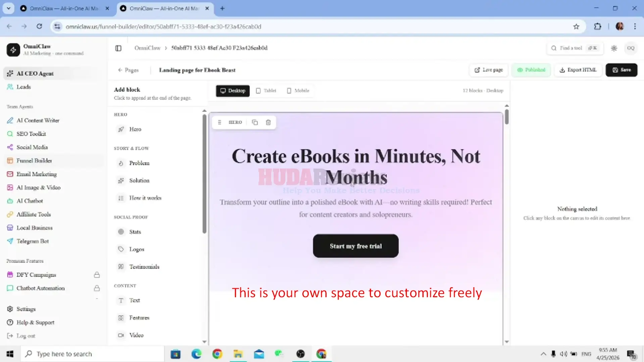
Task: Click the OmniClaw logo in sidebar
Action: tap(13, 50)
